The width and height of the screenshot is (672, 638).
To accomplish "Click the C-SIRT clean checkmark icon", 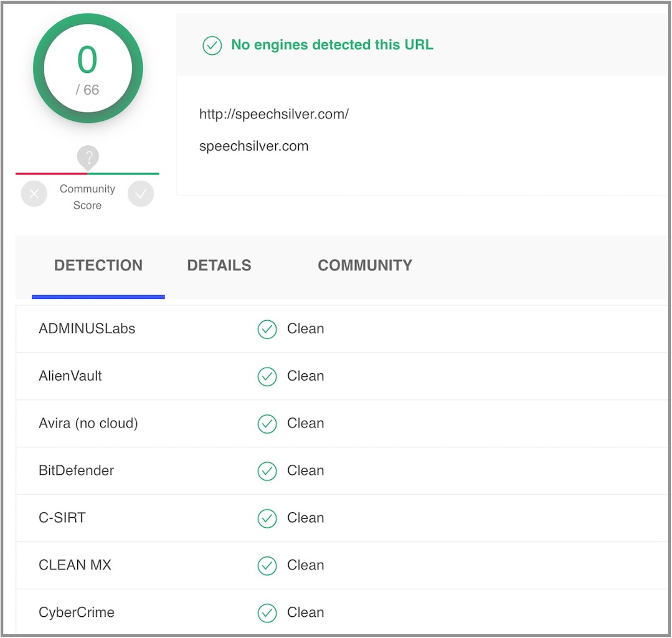I will 267,518.
